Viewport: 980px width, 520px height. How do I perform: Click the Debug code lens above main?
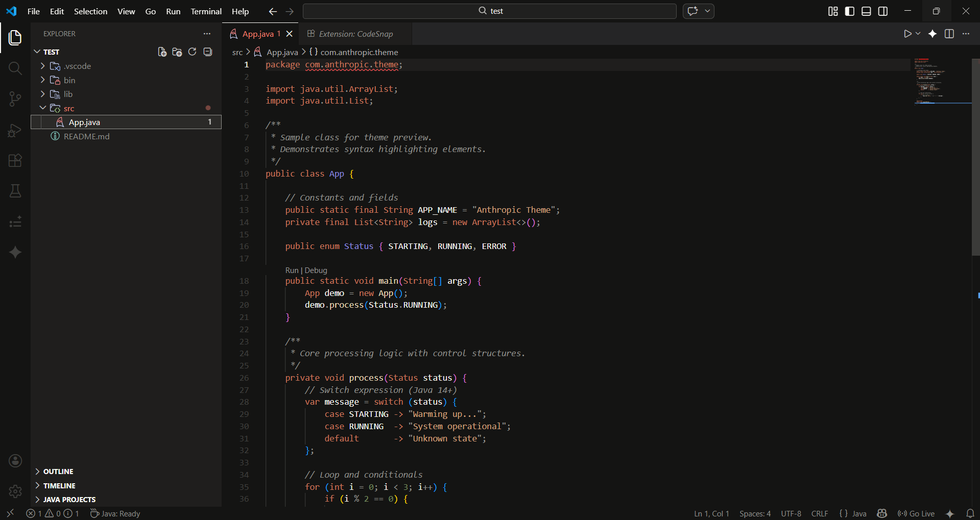[x=316, y=270]
